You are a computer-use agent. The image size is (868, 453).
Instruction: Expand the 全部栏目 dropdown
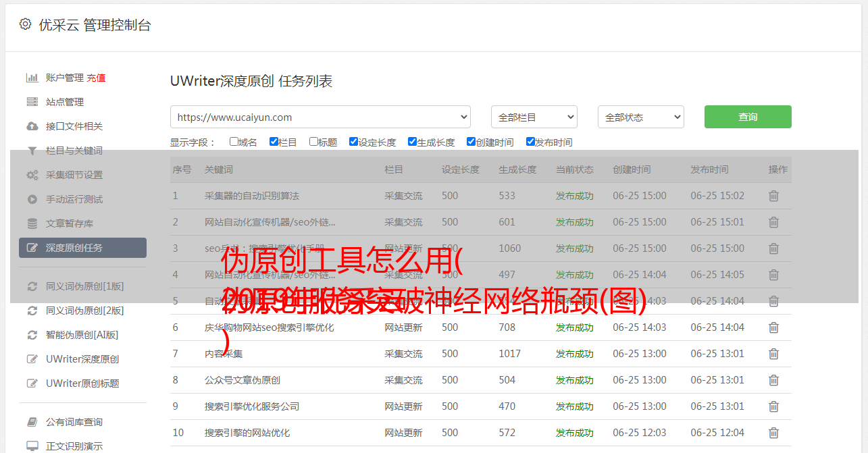click(x=534, y=117)
